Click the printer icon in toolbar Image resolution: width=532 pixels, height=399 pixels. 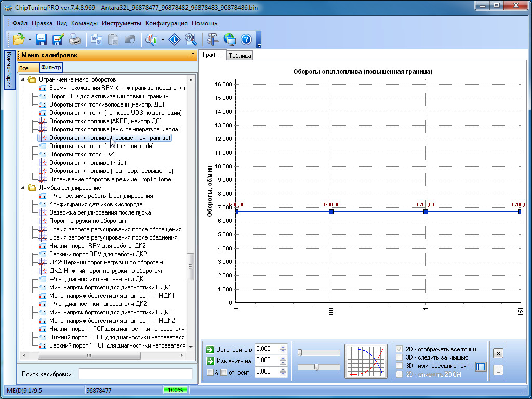[x=75, y=39]
